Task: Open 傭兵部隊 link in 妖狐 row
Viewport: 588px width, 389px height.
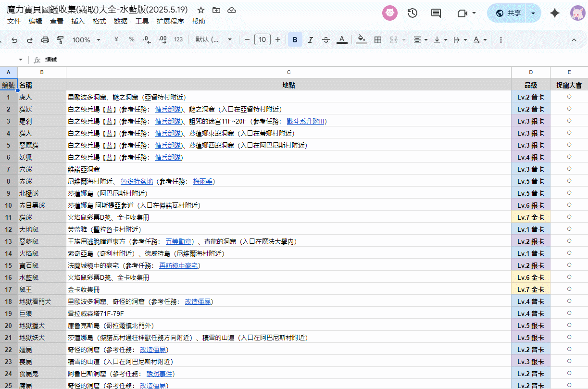Action: coord(168,157)
